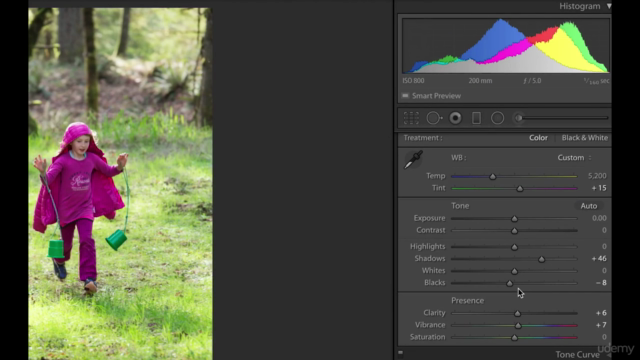Viewport: 640px width, 360px height.
Task: Click the Whites slider handle
Action: (514, 271)
